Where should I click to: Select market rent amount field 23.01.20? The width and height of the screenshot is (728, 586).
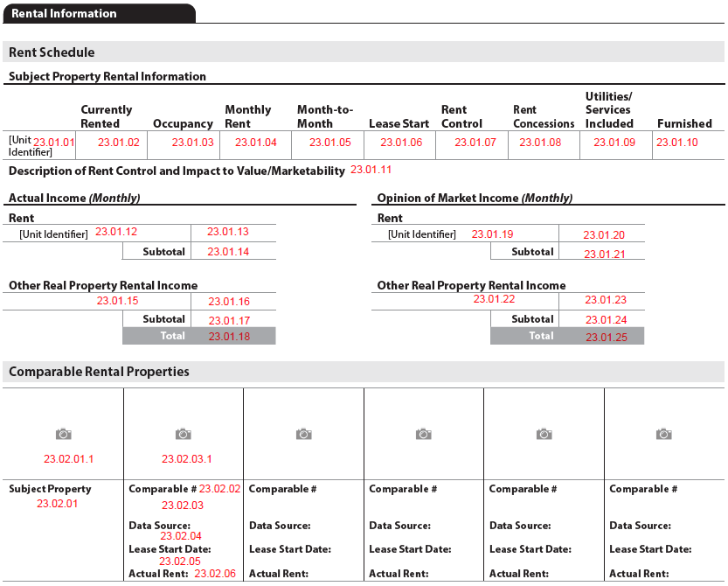tap(604, 235)
